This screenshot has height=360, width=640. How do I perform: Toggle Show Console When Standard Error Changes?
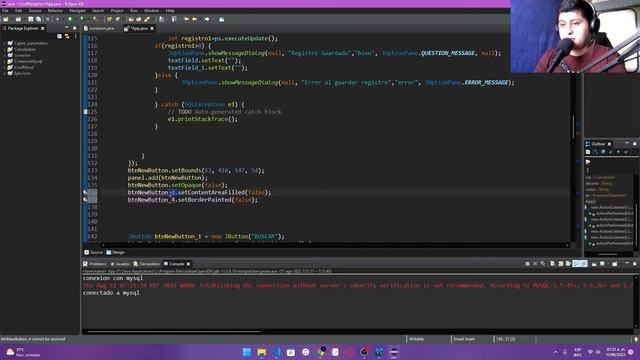coord(584,264)
